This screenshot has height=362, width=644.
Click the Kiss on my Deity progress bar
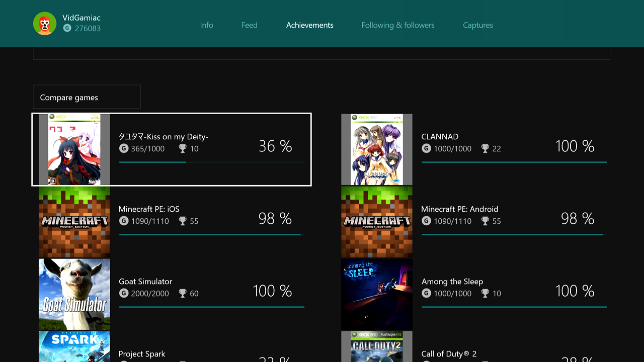pyautogui.click(x=212, y=162)
